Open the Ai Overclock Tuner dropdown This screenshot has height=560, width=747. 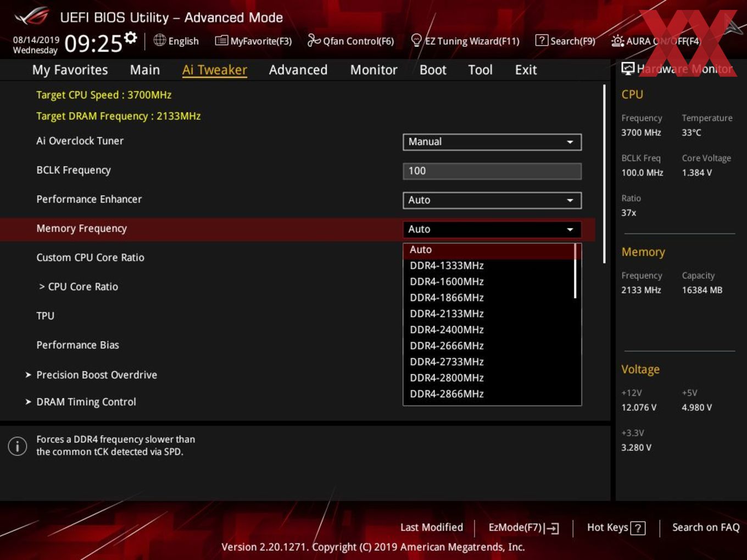pos(492,142)
